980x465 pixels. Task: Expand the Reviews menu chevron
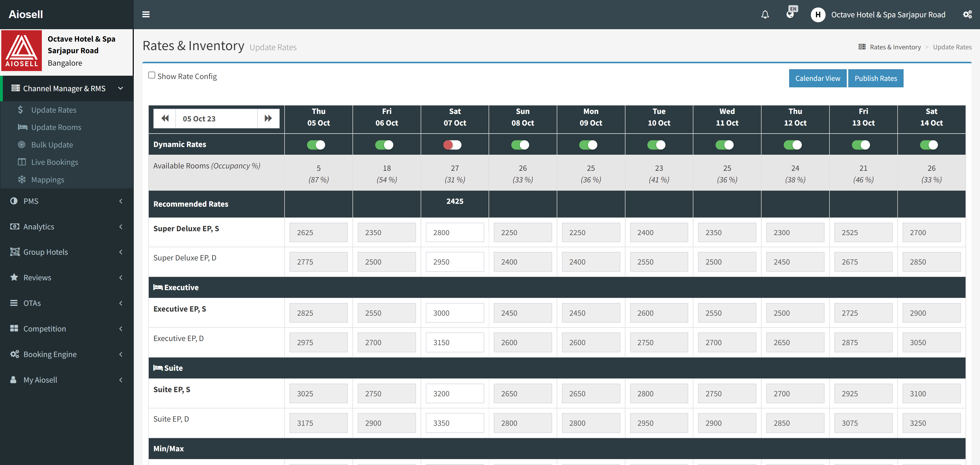121,277
